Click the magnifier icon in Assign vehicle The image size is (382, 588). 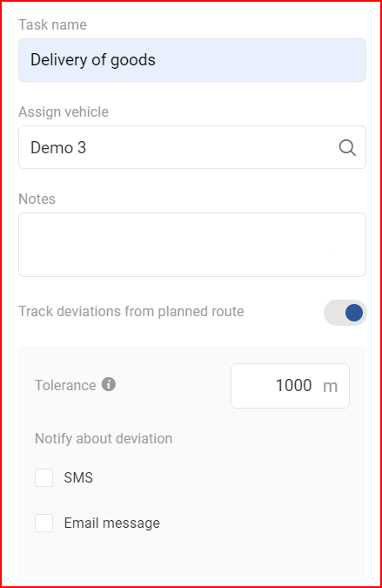[347, 148]
